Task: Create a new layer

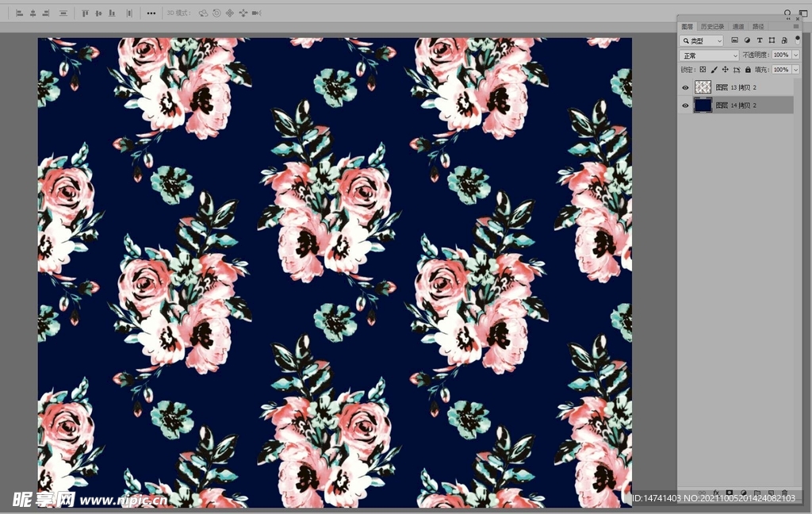Action: 771,493
